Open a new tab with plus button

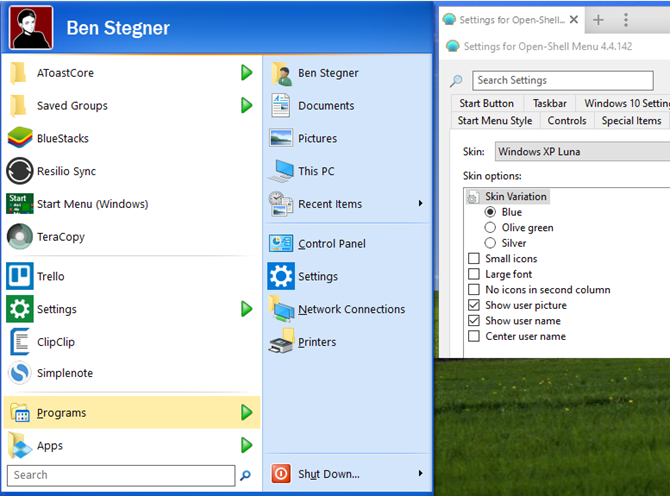tap(598, 20)
